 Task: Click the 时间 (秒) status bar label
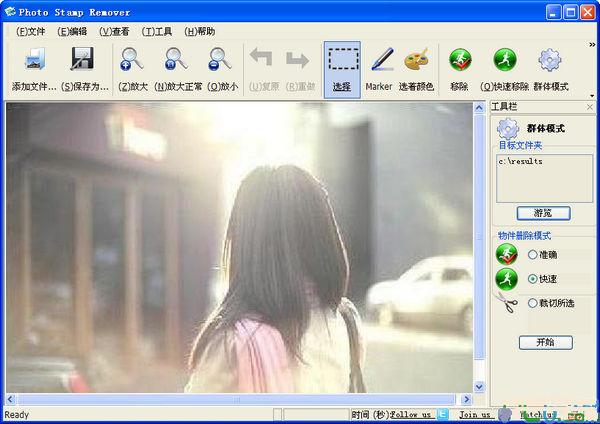[x=370, y=414]
